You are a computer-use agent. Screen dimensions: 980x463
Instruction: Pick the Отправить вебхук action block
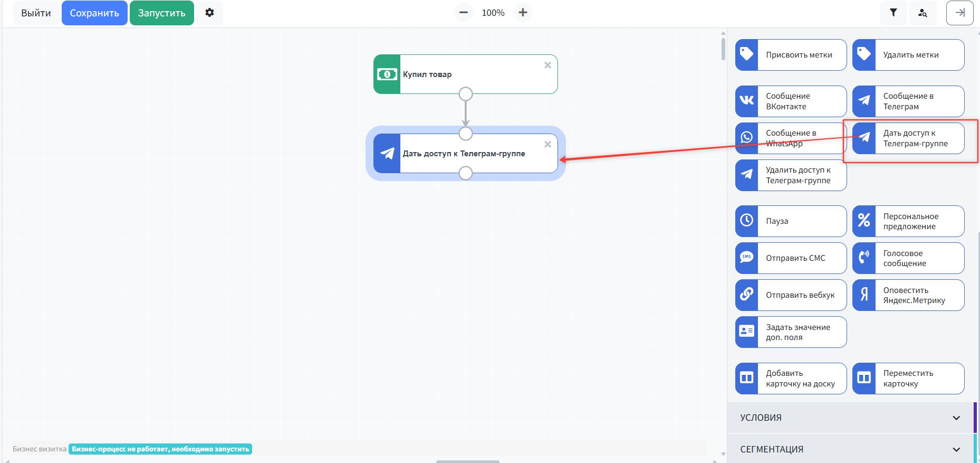tap(790, 295)
